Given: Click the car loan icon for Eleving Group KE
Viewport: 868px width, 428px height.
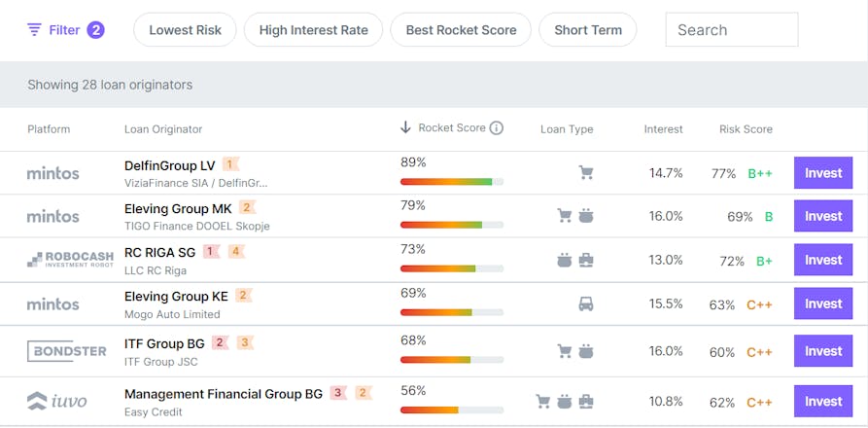Looking at the screenshot, I should (586, 303).
